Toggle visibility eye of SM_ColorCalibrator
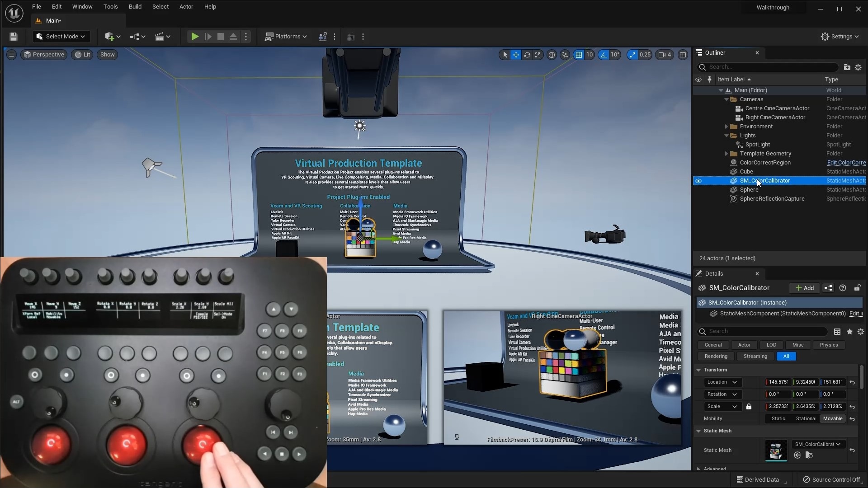 (698, 181)
